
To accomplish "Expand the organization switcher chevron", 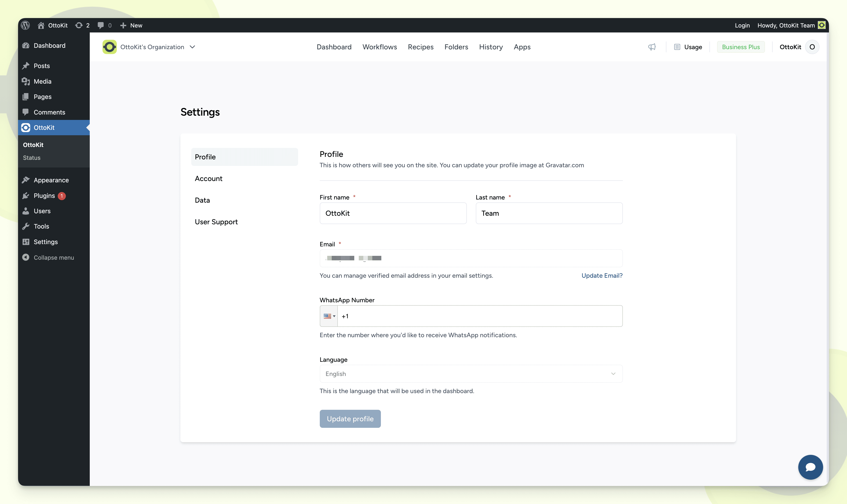I will click(x=193, y=47).
